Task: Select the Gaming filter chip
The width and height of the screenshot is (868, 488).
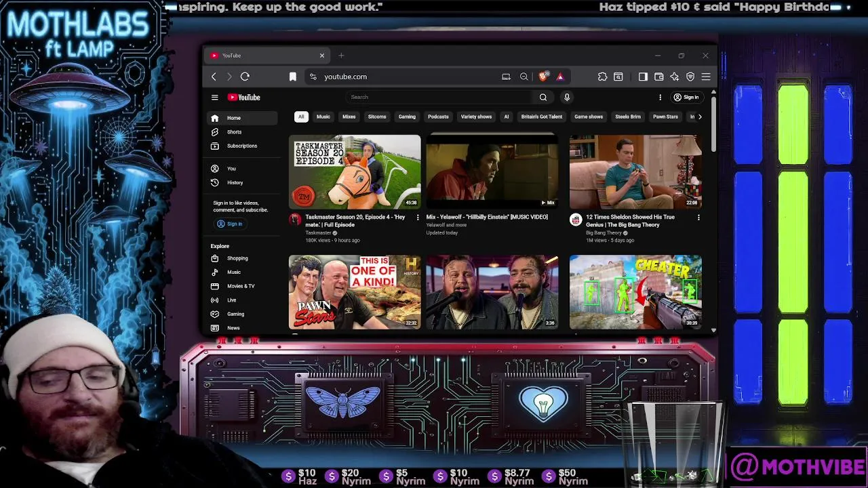Action: [407, 117]
